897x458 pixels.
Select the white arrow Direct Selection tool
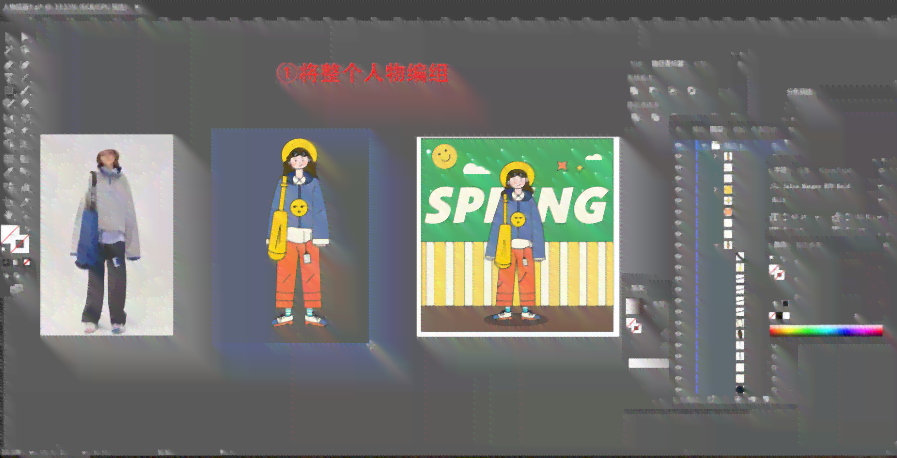tap(25, 38)
